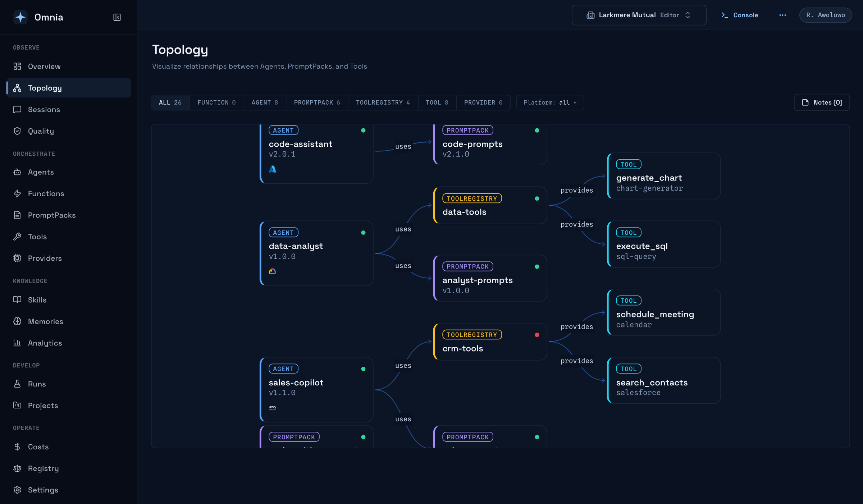
Task: Open Notes (0) panel
Action: 822,102
